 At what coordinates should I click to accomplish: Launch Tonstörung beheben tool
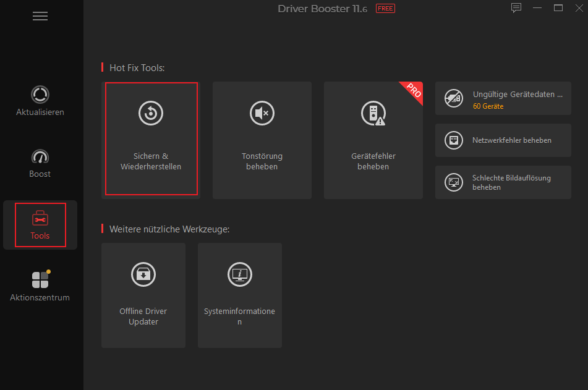262,140
